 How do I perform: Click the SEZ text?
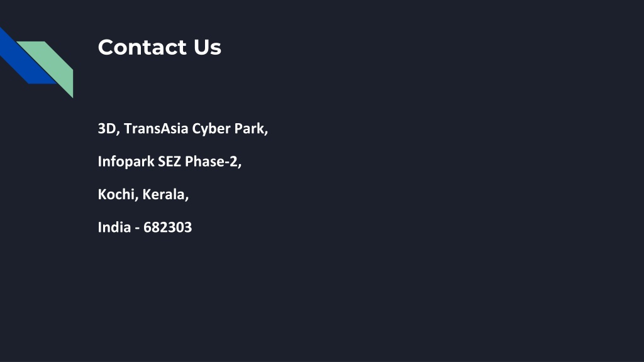[x=169, y=162]
